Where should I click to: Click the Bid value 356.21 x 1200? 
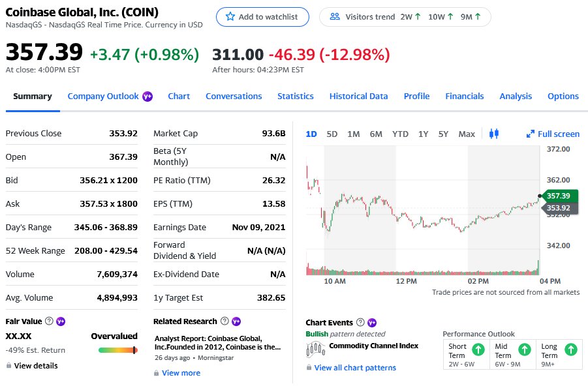(x=109, y=181)
